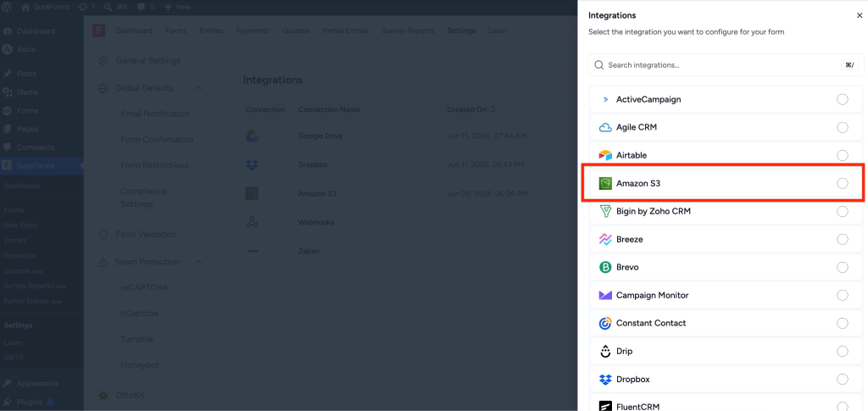Click the comments bubble icon in admin bar
The image size is (868, 411).
pyautogui.click(x=142, y=7)
